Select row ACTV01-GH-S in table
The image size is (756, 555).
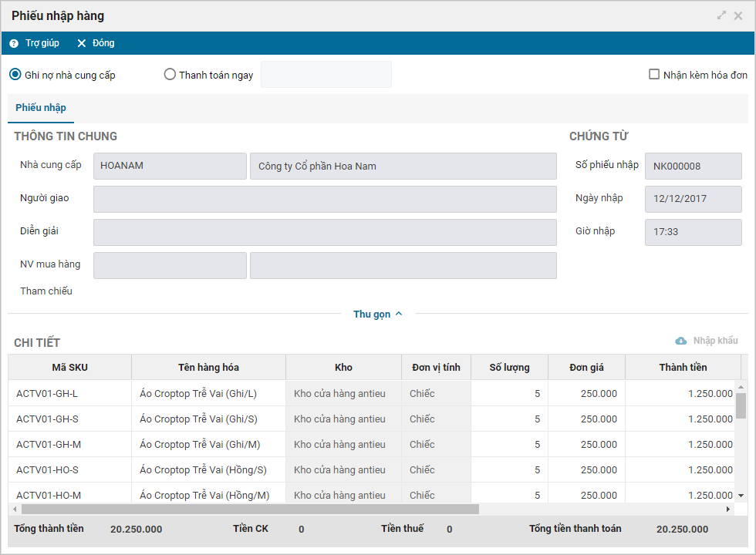point(371,419)
